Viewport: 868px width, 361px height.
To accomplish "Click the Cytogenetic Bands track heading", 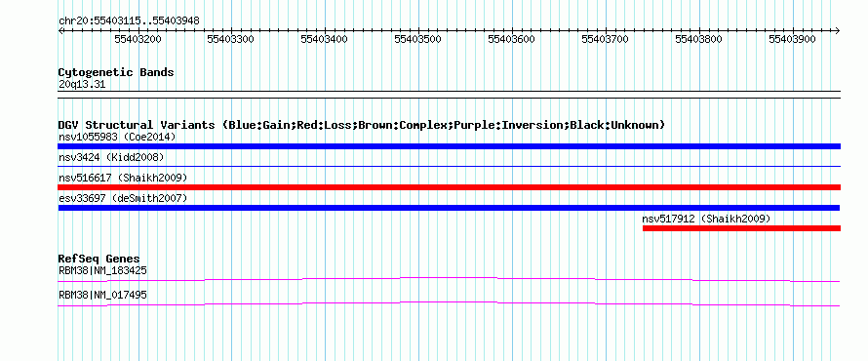I will [116, 72].
